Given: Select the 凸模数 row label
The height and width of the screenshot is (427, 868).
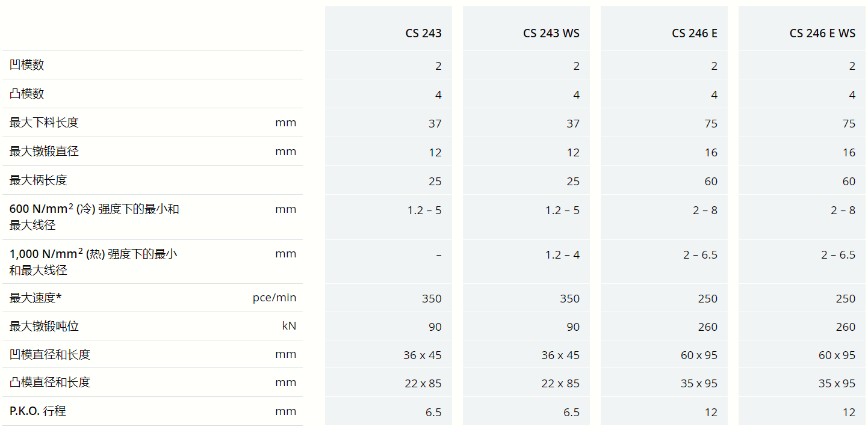Looking at the screenshot, I should click(x=27, y=94).
